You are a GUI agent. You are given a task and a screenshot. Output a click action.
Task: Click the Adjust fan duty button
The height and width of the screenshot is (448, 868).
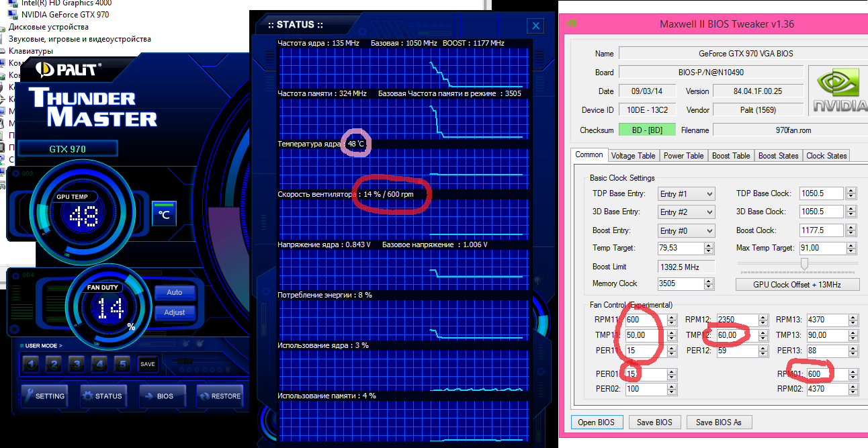tap(175, 313)
